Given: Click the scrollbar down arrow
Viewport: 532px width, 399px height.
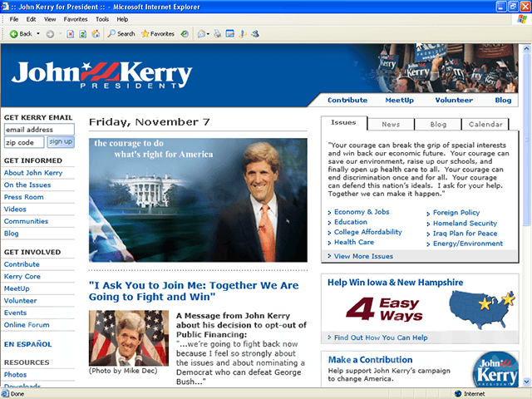Looking at the screenshot, I should pyautogui.click(x=526, y=382).
